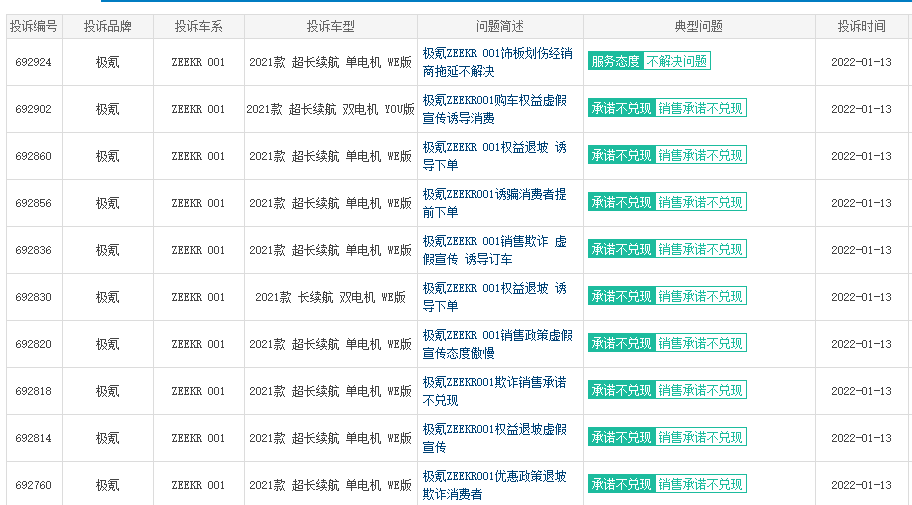Click the 2022-01-13 date in row 692760
The image size is (912, 505).
pyautogui.click(x=861, y=485)
